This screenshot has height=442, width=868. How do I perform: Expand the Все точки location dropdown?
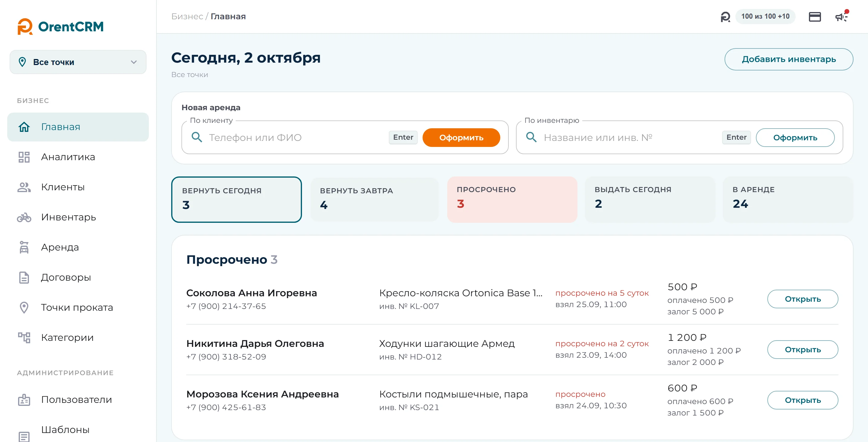click(x=78, y=62)
